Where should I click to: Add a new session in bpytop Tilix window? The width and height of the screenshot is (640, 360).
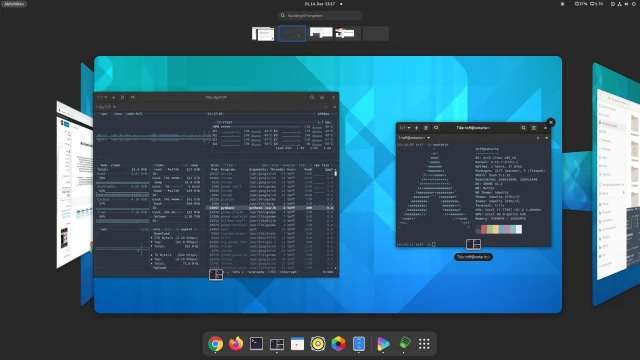point(113,97)
